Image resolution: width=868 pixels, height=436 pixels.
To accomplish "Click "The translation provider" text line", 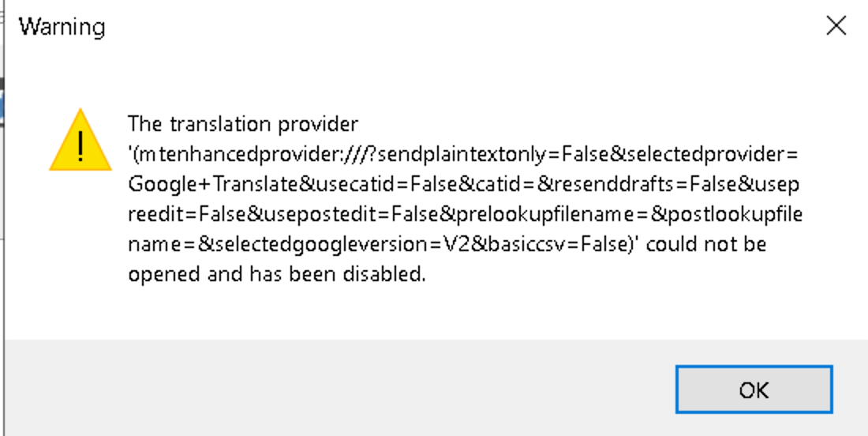I will pos(242,124).
